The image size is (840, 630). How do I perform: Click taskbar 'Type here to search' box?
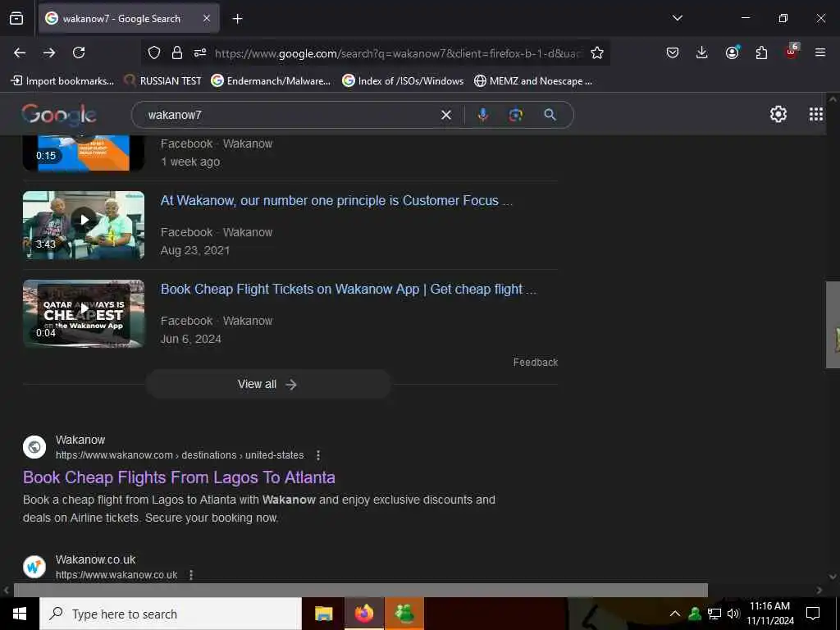pyautogui.click(x=171, y=614)
